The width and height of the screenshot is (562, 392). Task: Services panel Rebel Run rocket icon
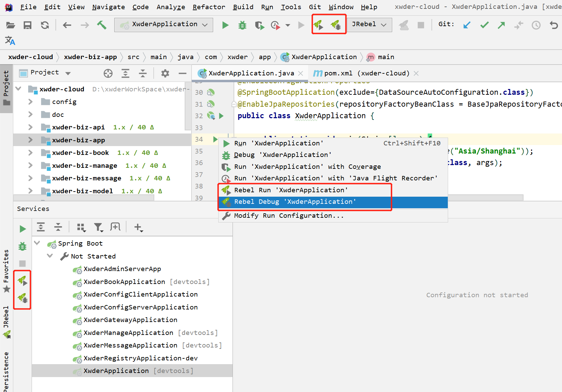pyautogui.click(x=22, y=281)
